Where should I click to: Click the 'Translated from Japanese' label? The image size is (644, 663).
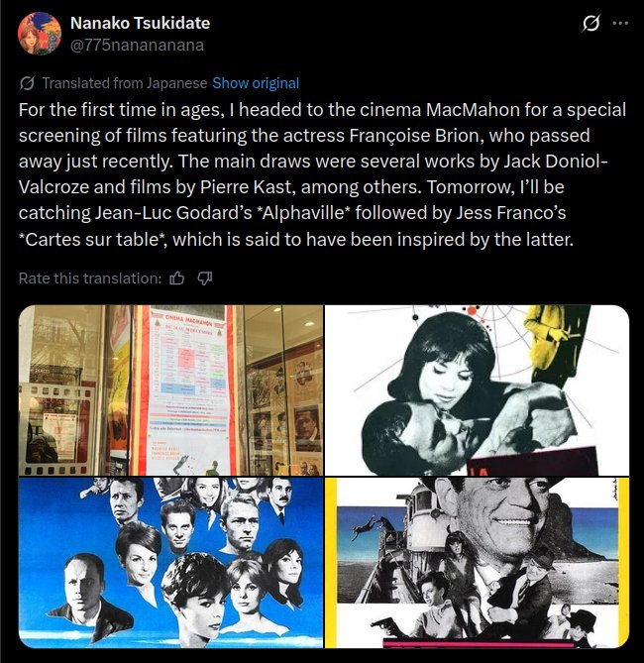(x=124, y=83)
